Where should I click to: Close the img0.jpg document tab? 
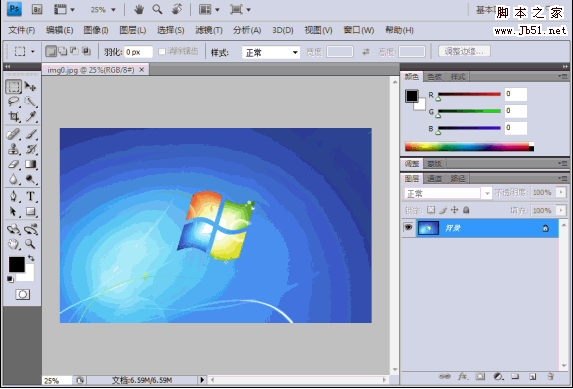[x=142, y=69]
